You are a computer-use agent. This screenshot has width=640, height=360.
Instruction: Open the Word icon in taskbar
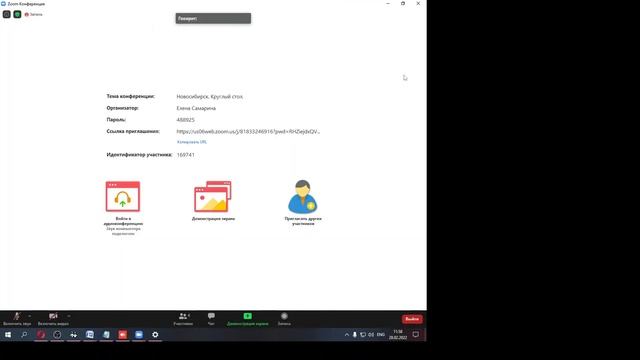coord(90,335)
